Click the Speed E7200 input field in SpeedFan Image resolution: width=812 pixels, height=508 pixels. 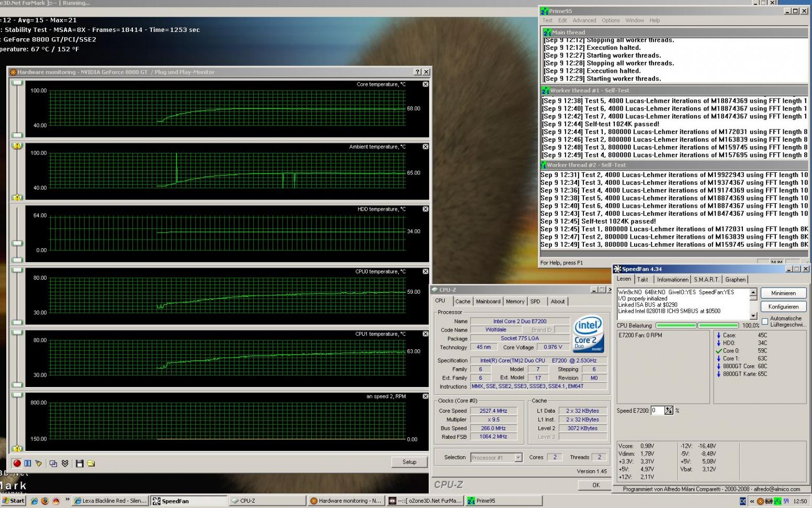pyautogui.click(x=657, y=411)
